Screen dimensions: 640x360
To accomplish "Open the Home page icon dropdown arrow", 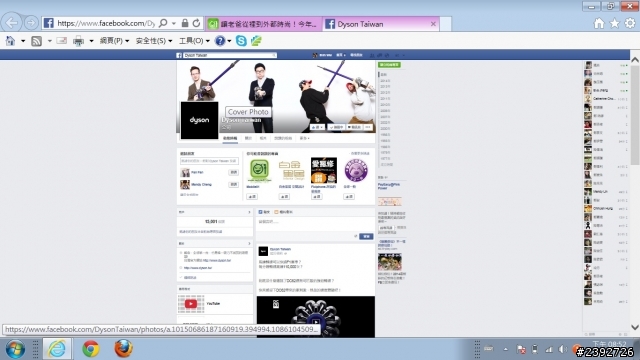I will click(x=23, y=41).
